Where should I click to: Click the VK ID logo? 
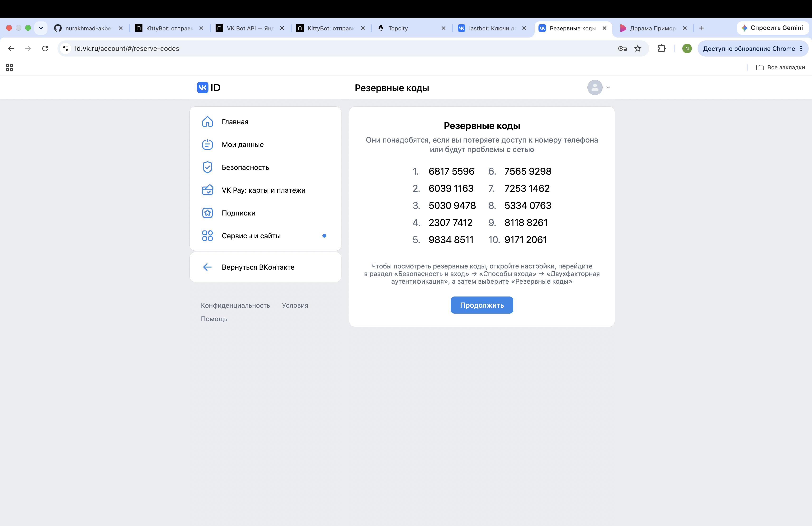click(x=209, y=87)
